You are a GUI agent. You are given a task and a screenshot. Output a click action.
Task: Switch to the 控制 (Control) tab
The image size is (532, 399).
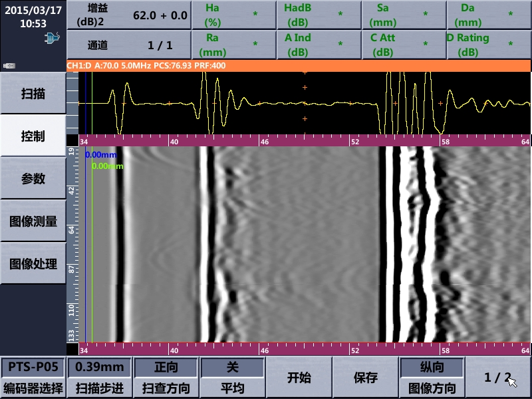(x=33, y=136)
